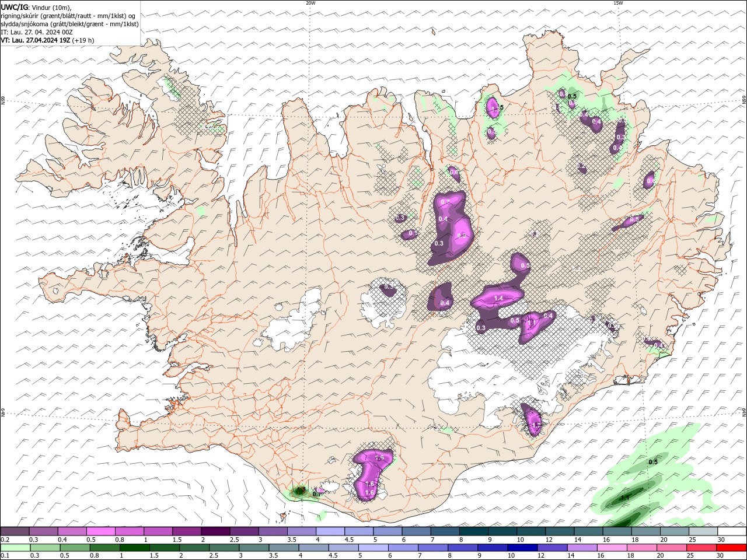
Task: Click the '20W' longitude label
Action: click(x=310, y=3)
